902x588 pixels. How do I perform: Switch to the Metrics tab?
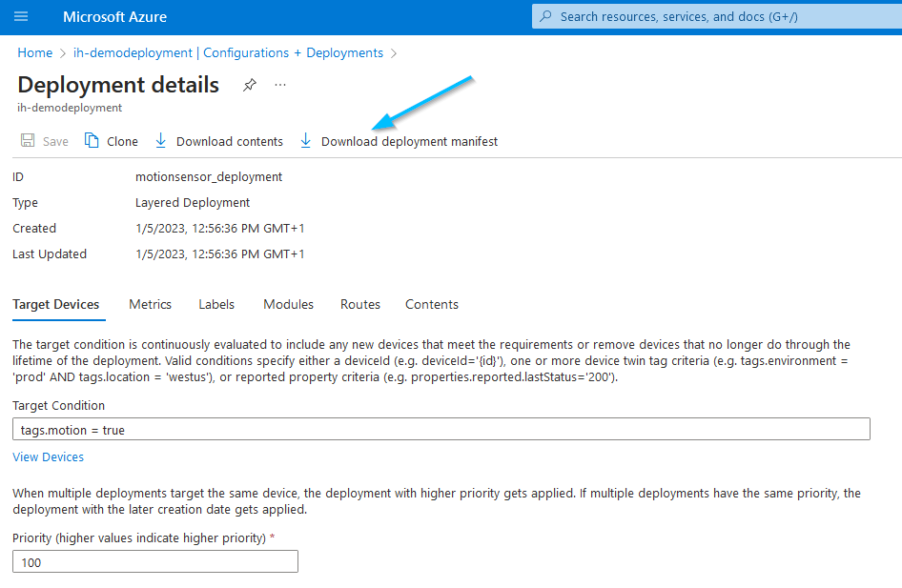tap(150, 304)
